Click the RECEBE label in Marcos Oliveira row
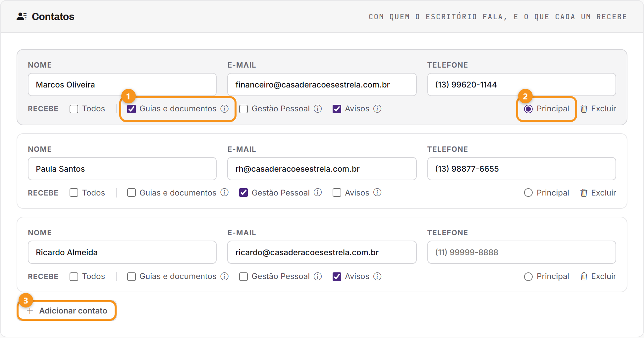 tap(43, 109)
